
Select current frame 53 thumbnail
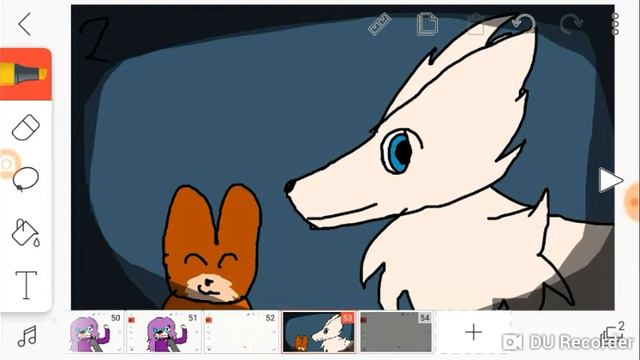319,332
